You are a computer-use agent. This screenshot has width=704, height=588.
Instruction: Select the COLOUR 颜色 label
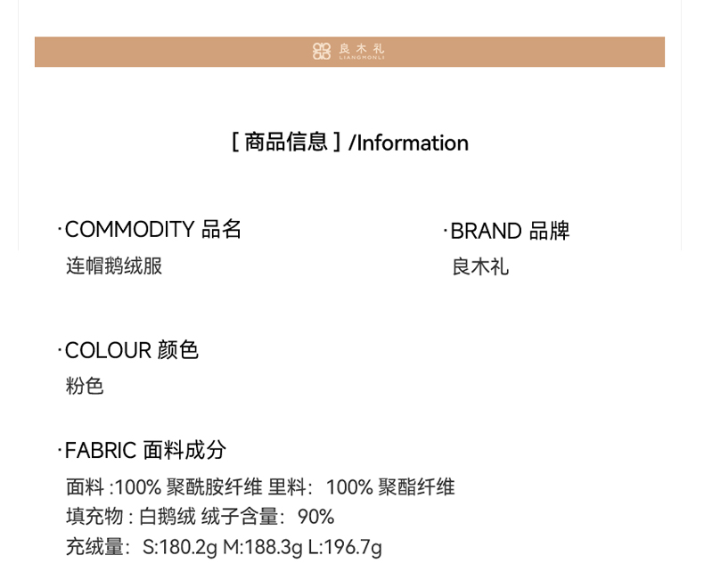coord(131,350)
